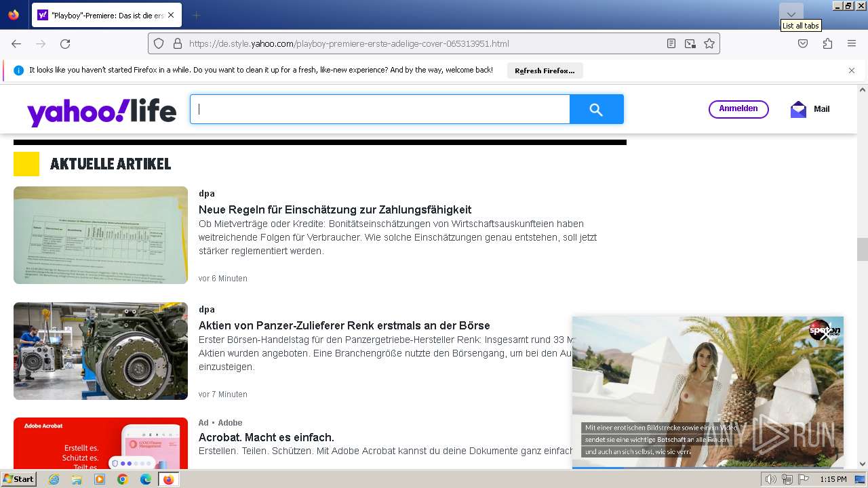Bookmark this page with the star
The image size is (868, 488).
709,43
